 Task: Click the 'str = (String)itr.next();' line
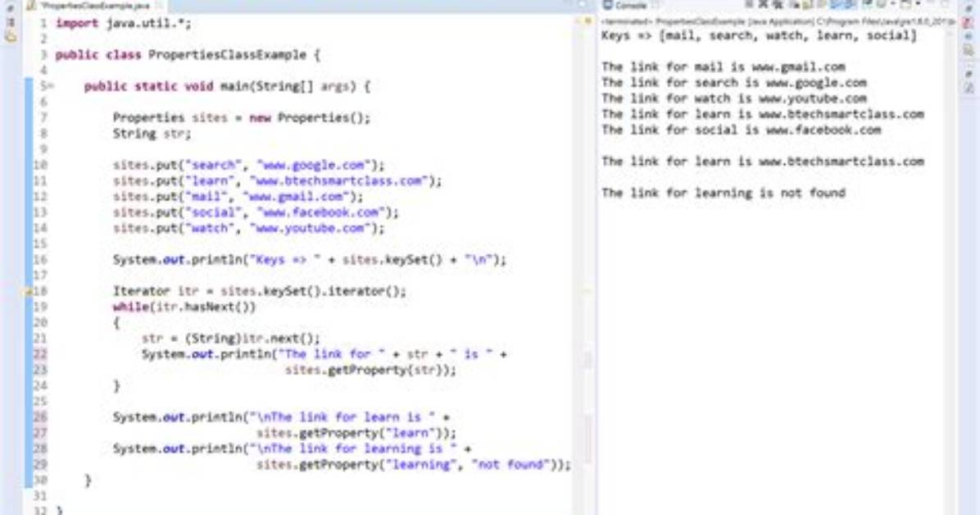(230, 339)
